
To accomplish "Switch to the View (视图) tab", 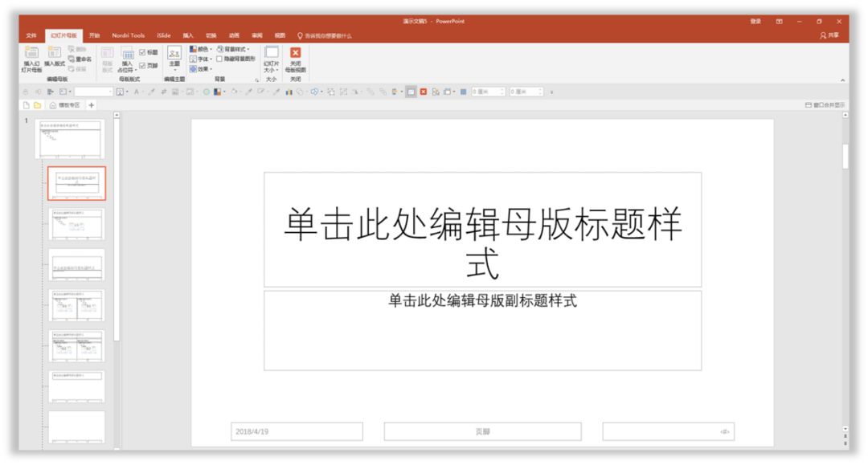I will 280,35.
